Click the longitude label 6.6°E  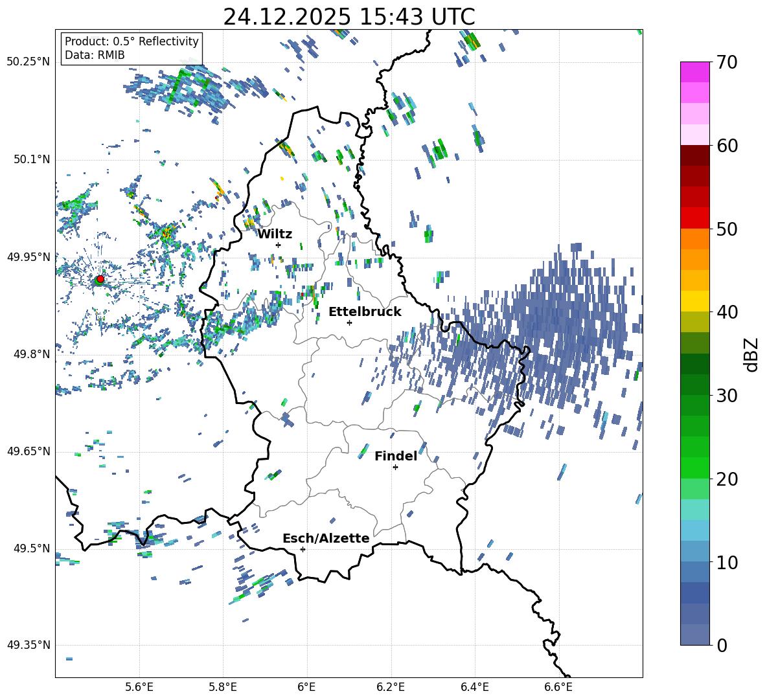(x=558, y=687)
